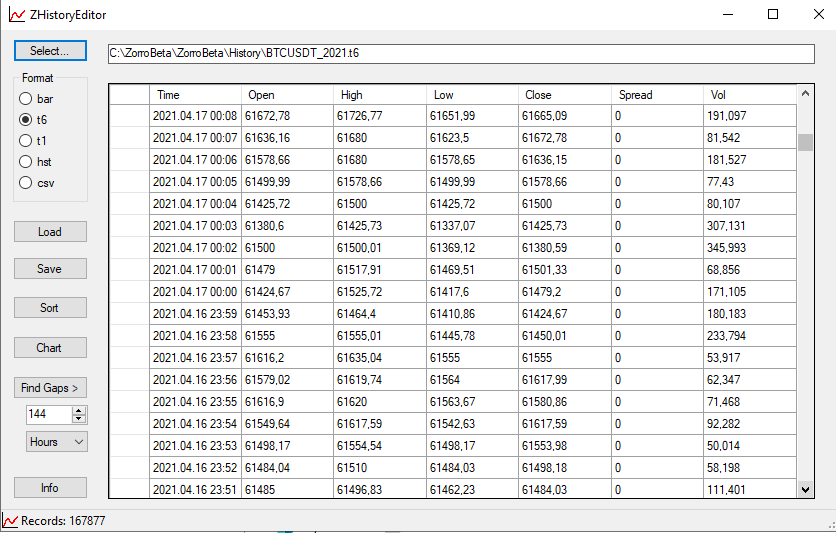
Task: Save the history file
Action: click(50, 269)
